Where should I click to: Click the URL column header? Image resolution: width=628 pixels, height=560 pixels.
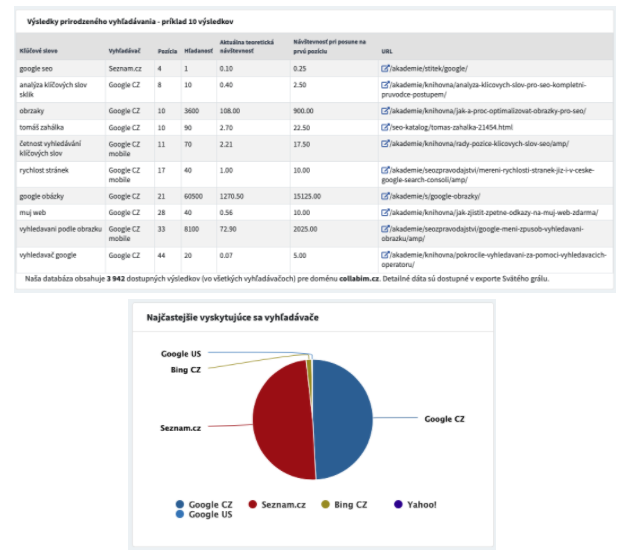click(387, 51)
